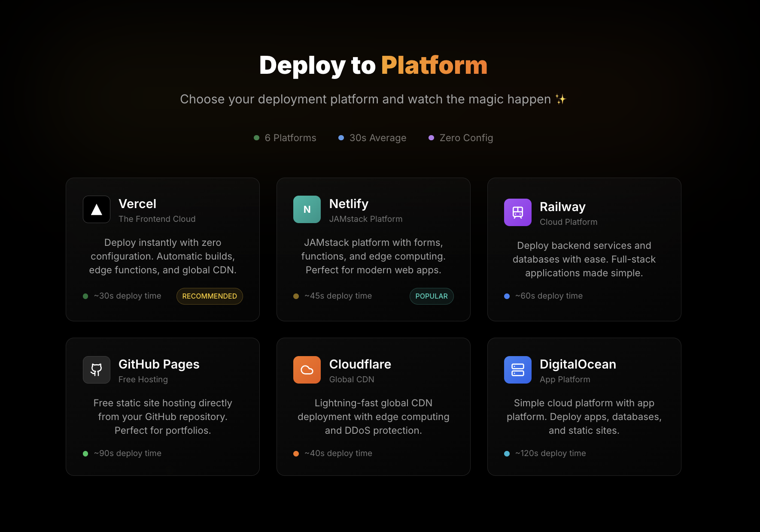
Task: Select the Vercel heading
Action: 137,204
